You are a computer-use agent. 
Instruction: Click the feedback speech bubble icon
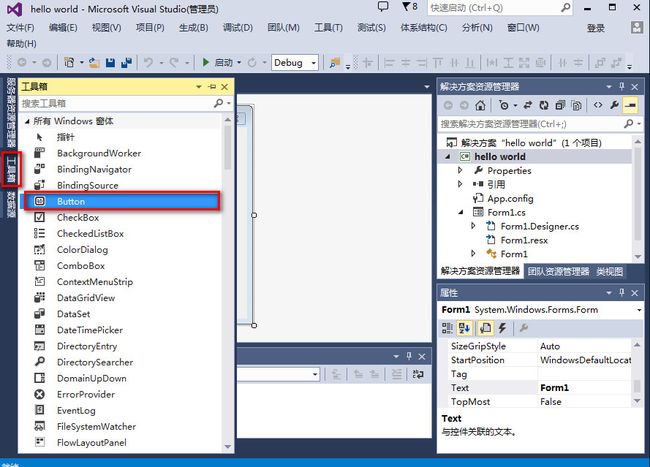pos(383,7)
